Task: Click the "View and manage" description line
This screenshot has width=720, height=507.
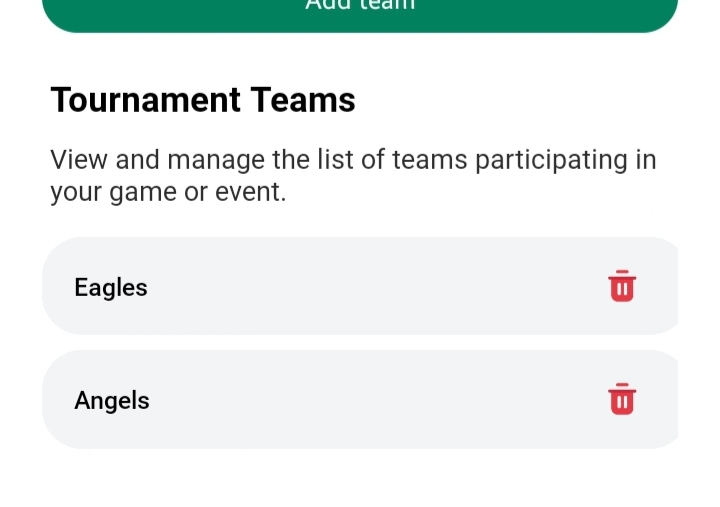Action: pyautogui.click(x=353, y=160)
